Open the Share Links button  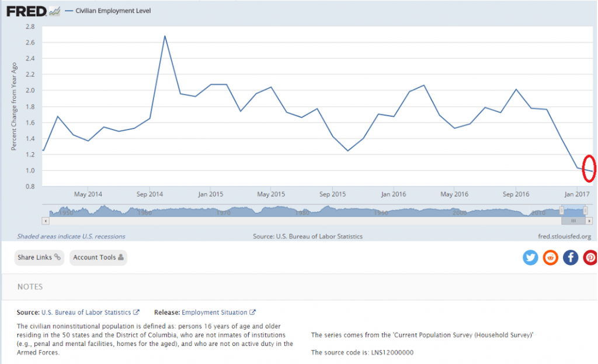point(39,257)
